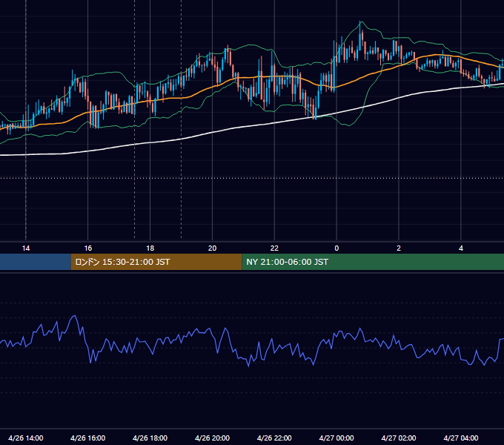Click the 4/26 18:00 date label

[x=150, y=438]
